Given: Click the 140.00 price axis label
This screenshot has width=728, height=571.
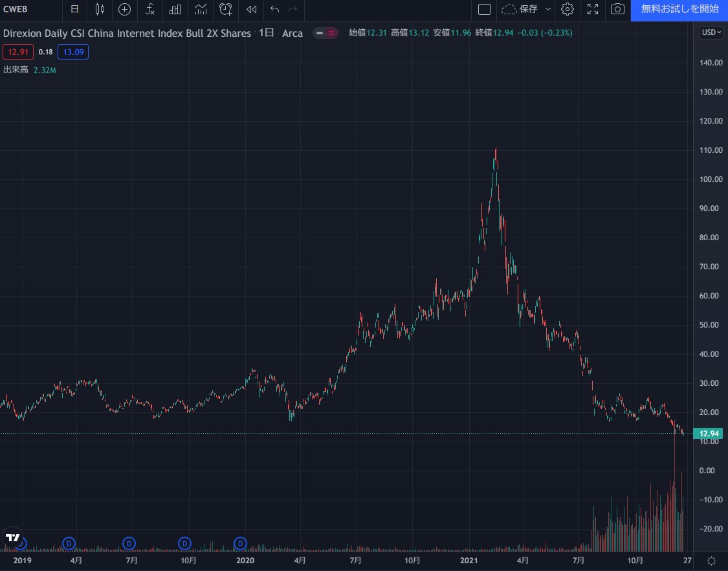Looking at the screenshot, I should (x=711, y=63).
